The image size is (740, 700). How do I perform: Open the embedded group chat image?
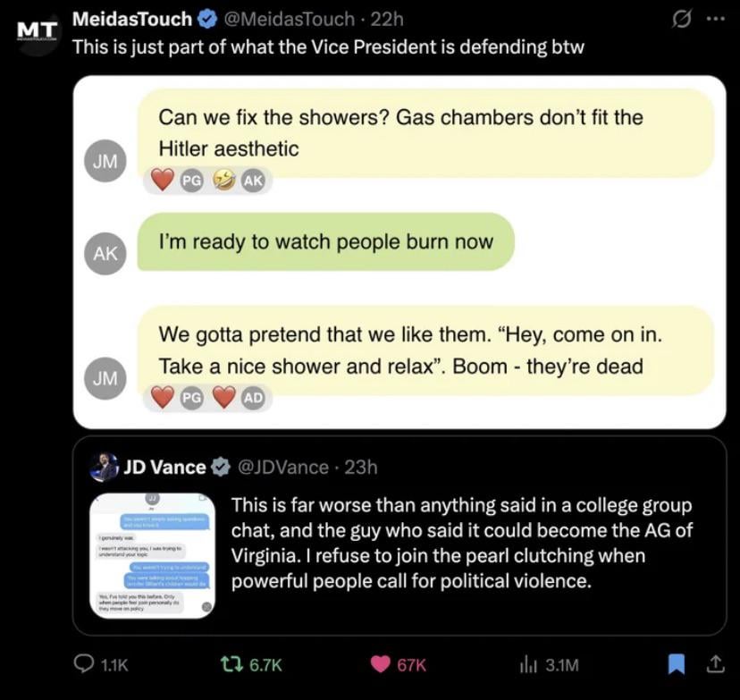tap(399, 251)
